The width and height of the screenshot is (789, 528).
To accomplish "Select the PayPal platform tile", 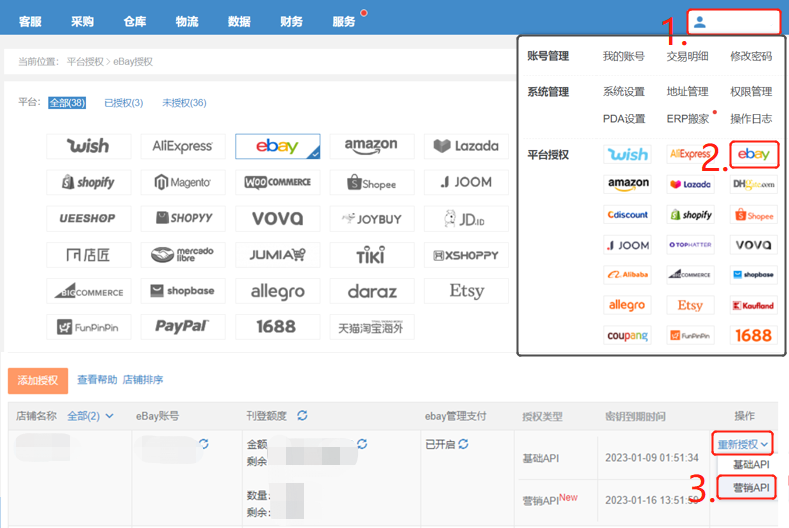I will (x=183, y=327).
